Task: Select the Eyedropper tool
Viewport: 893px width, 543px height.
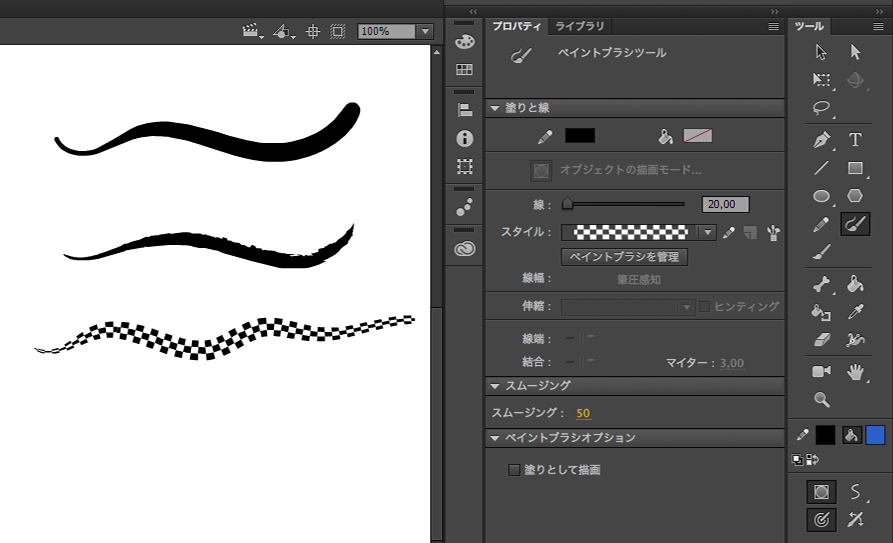Action: [x=855, y=312]
